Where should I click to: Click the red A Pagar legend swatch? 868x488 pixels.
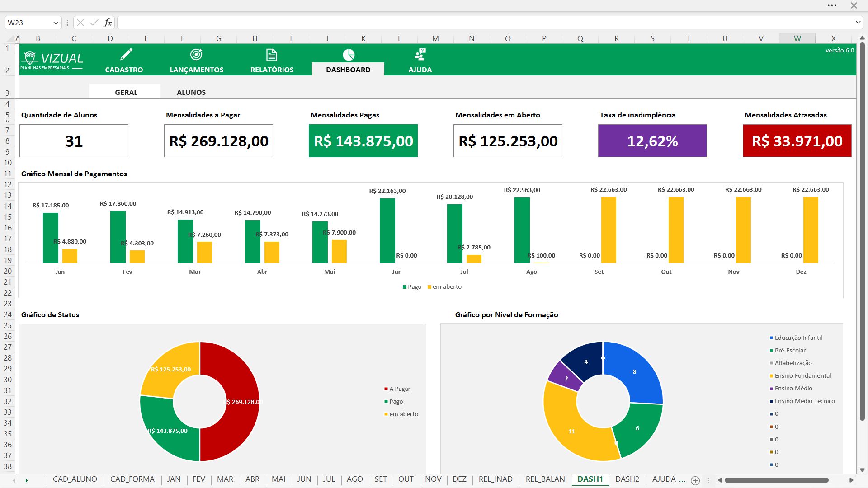386,389
